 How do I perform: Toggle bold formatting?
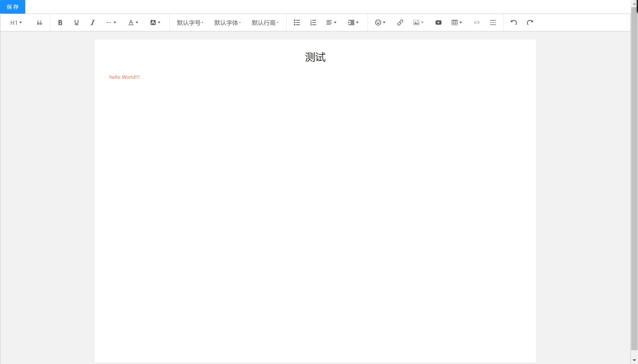coord(60,23)
